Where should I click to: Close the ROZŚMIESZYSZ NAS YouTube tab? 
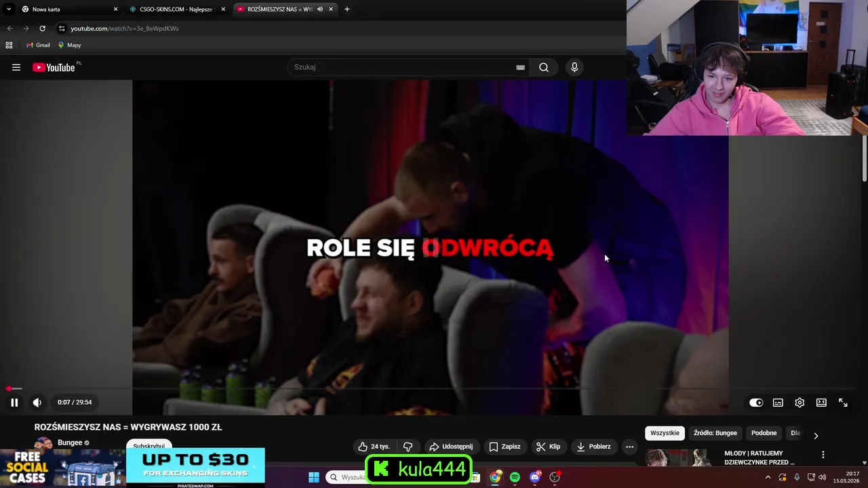(x=331, y=9)
